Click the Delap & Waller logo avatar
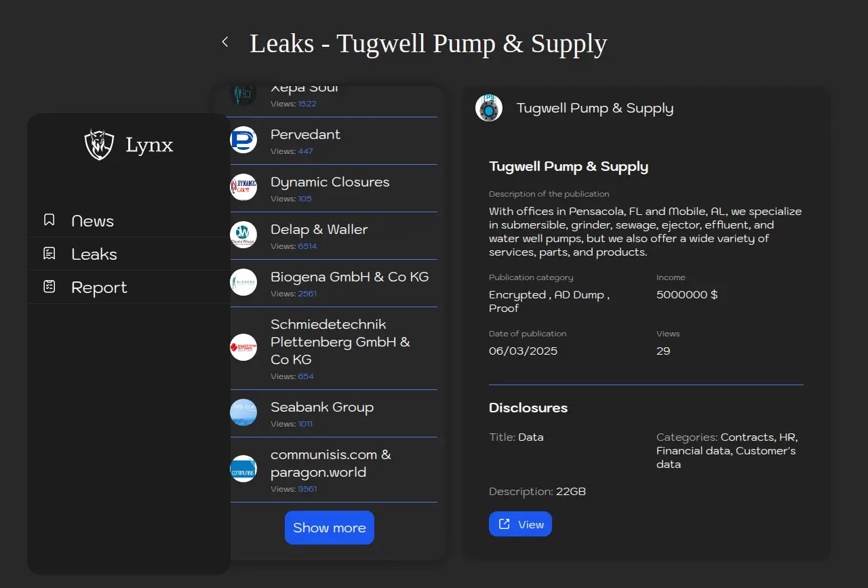868x588 pixels. [243, 235]
